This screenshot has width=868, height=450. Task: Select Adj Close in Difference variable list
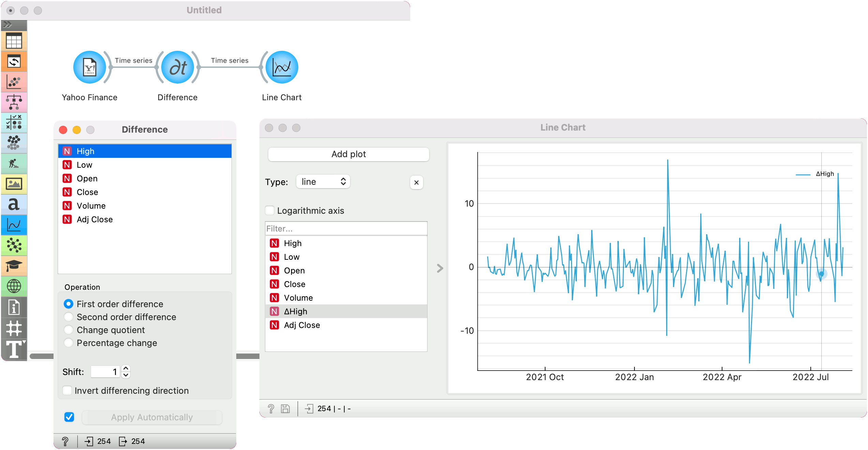pyautogui.click(x=145, y=219)
